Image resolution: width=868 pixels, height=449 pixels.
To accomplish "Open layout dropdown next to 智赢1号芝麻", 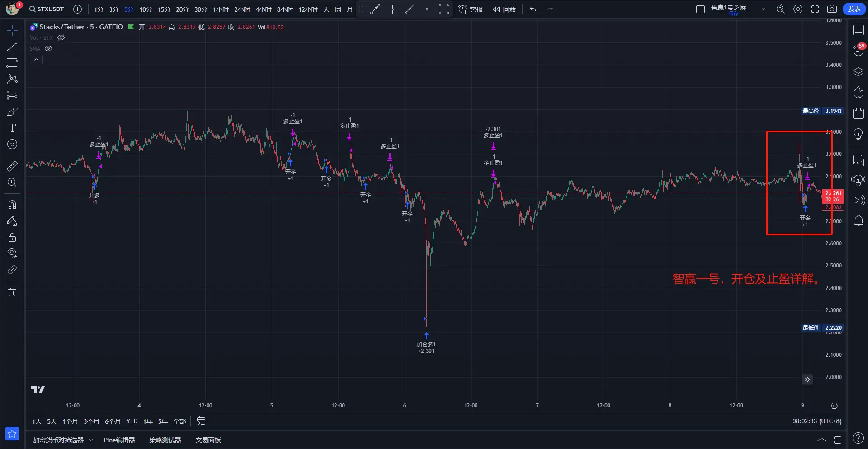I will pos(764,9).
